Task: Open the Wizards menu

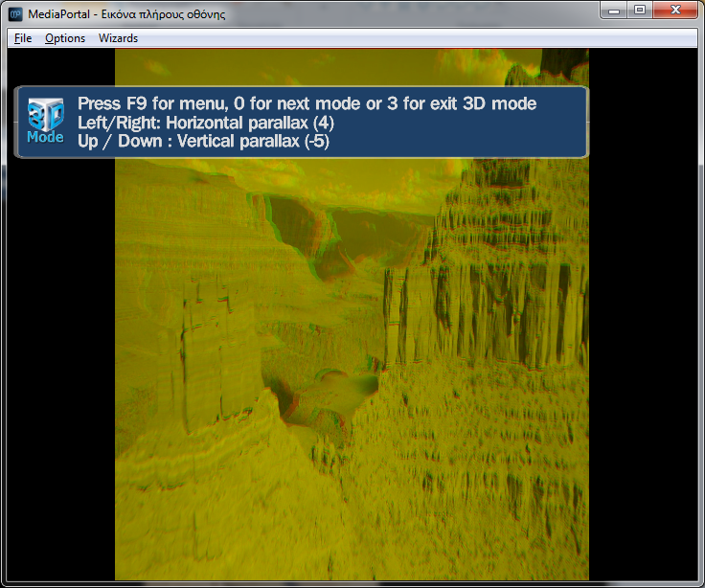Action: (x=118, y=38)
